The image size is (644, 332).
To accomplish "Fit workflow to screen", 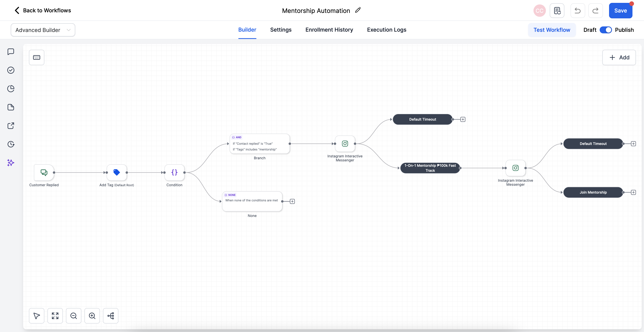I will click(x=55, y=316).
